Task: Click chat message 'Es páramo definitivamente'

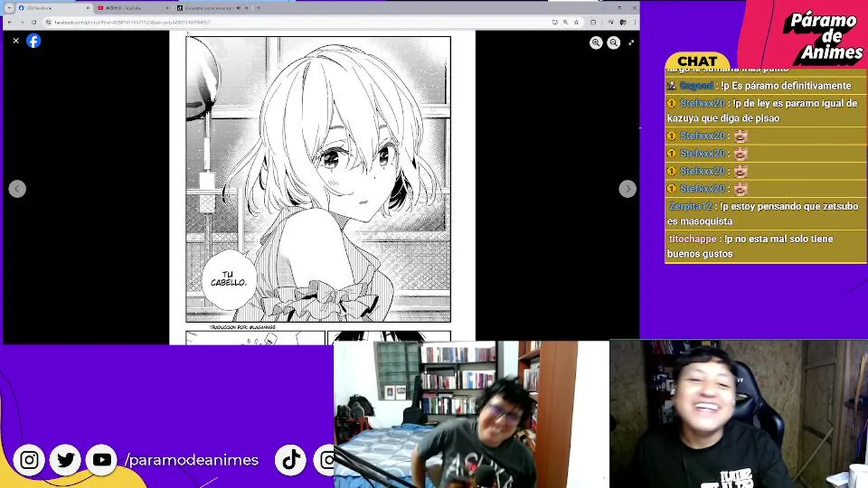Action: tap(765, 85)
